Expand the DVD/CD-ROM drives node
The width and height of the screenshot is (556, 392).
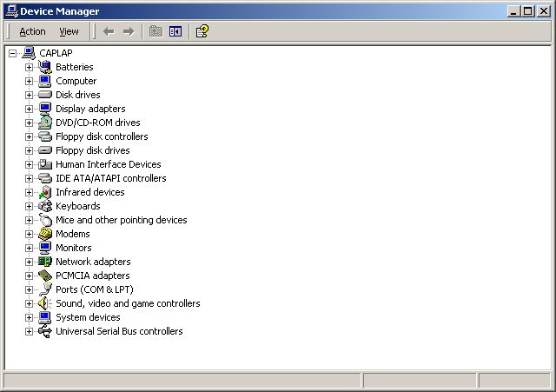tap(29, 123)
